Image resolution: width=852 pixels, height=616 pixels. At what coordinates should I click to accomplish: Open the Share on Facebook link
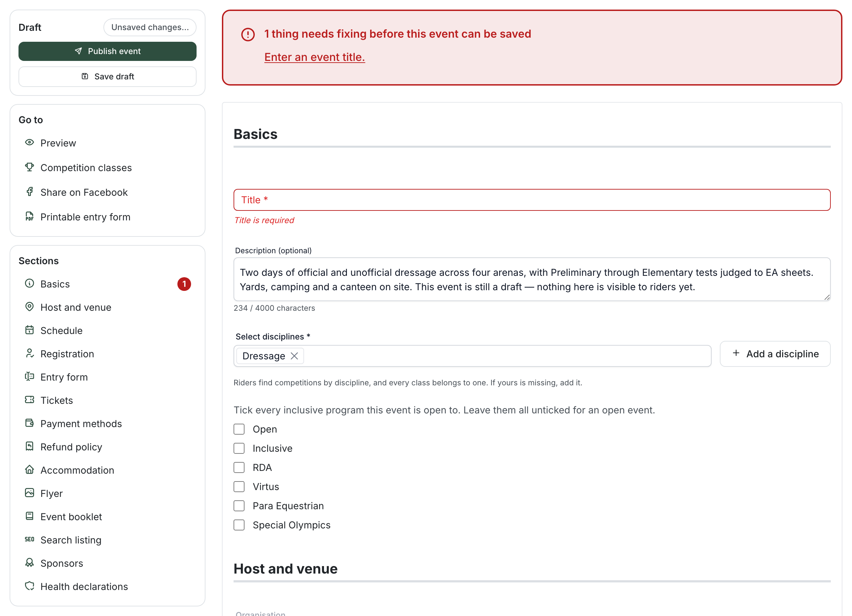108,192
